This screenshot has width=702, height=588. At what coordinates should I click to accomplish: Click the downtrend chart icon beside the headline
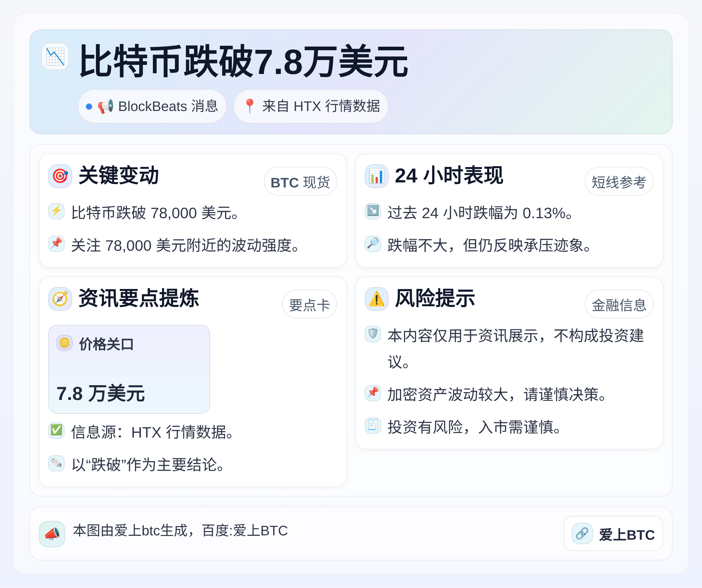click(55, 56)
